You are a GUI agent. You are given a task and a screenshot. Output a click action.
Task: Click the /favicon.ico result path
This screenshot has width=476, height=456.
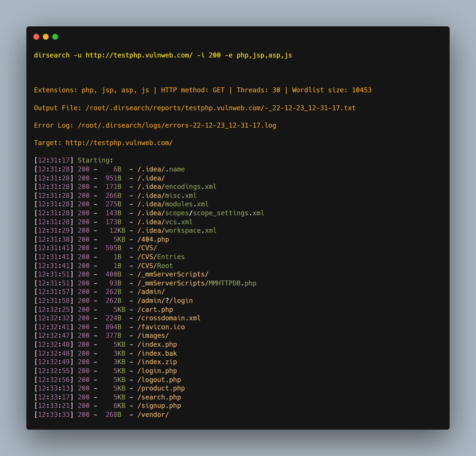(161, 327)
